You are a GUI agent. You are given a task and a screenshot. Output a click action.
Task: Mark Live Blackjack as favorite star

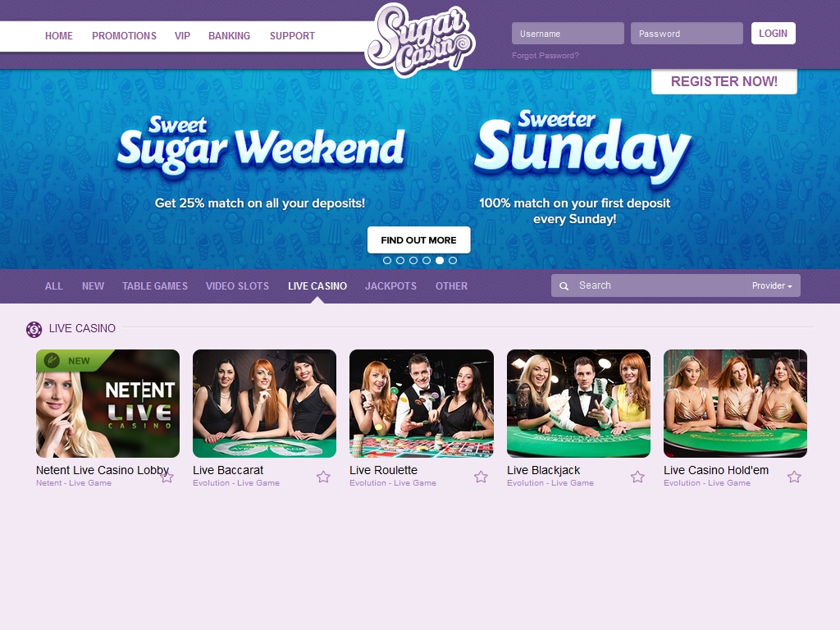(637, 477)
